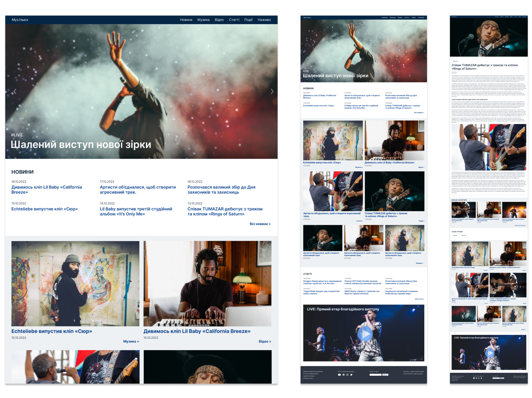Open Наживо from the navigation bar
This screenshot has width=532, height=398.
tap(264, 20)
